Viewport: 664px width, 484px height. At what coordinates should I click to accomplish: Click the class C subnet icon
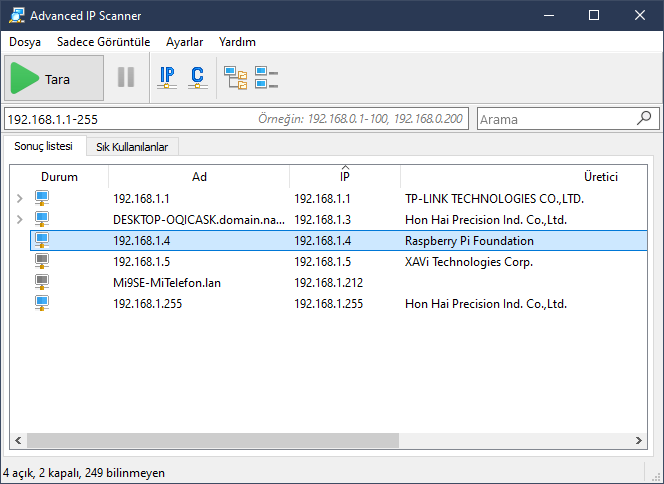pos(197,77)
